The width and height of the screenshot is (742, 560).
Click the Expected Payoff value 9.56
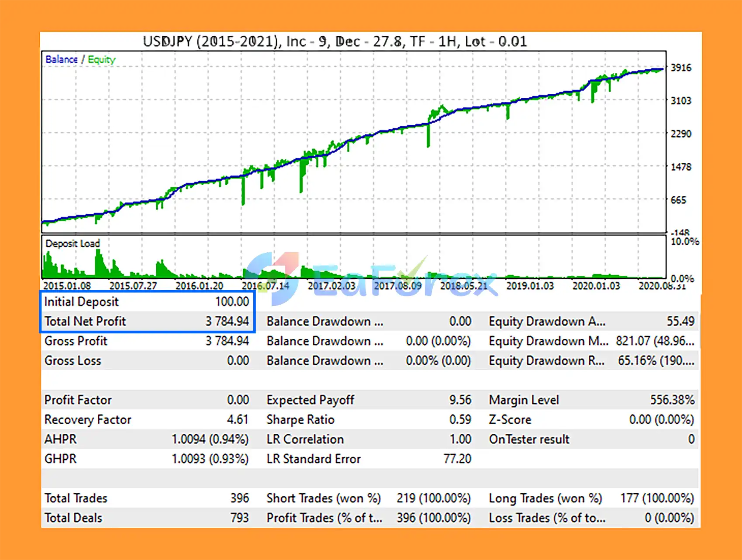(x=460, y=400)
